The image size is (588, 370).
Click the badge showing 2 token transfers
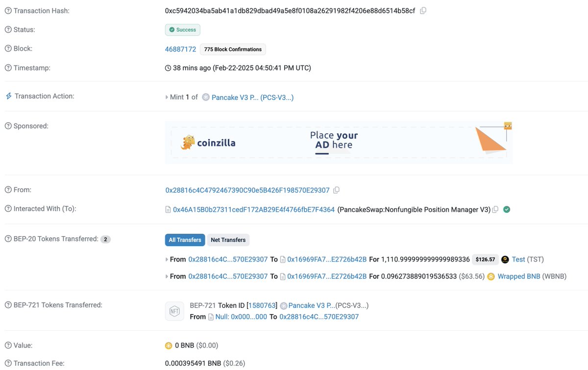point(105,240)
